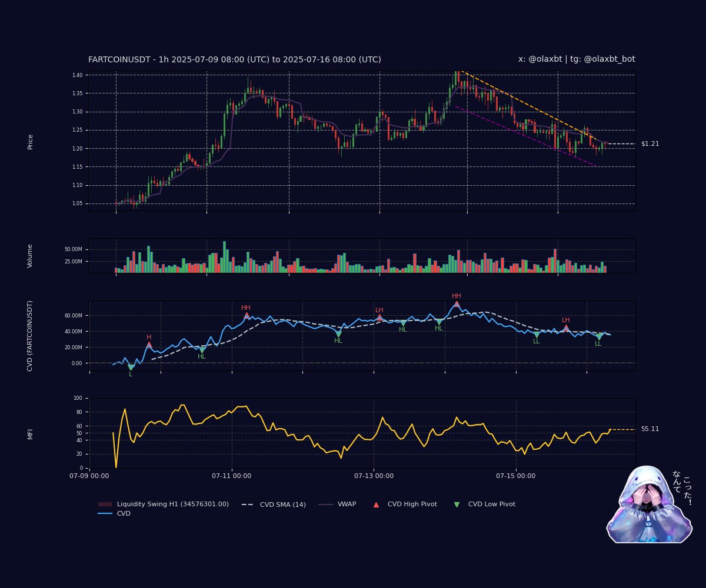Click the 0.00 CVD axis tick
The image size is (706, 588).
point(77,363)
